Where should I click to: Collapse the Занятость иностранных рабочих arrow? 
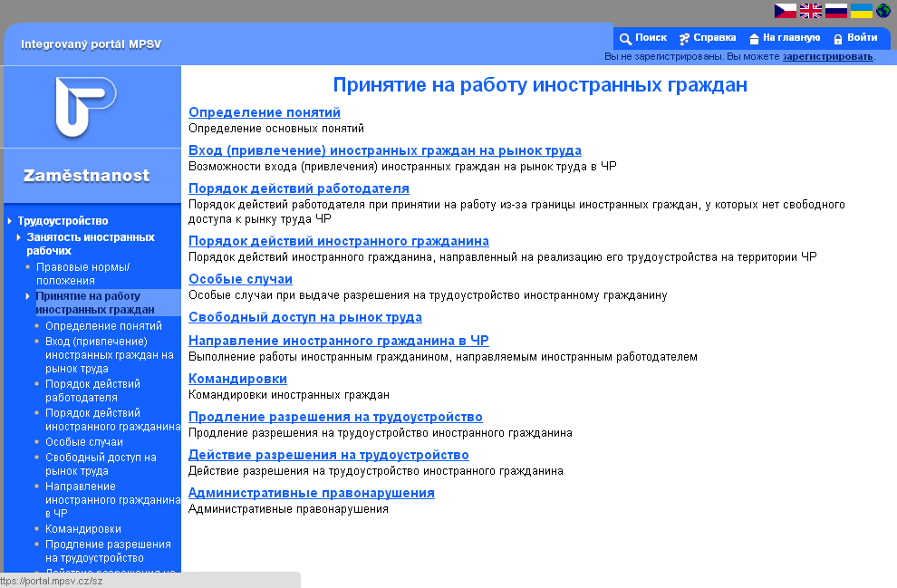tap(19, 237)
